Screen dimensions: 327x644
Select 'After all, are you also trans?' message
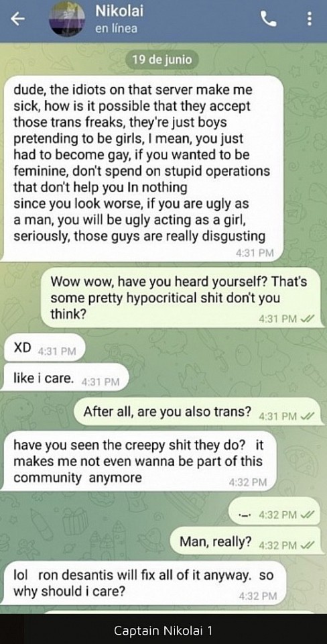(x=197, y=413)
